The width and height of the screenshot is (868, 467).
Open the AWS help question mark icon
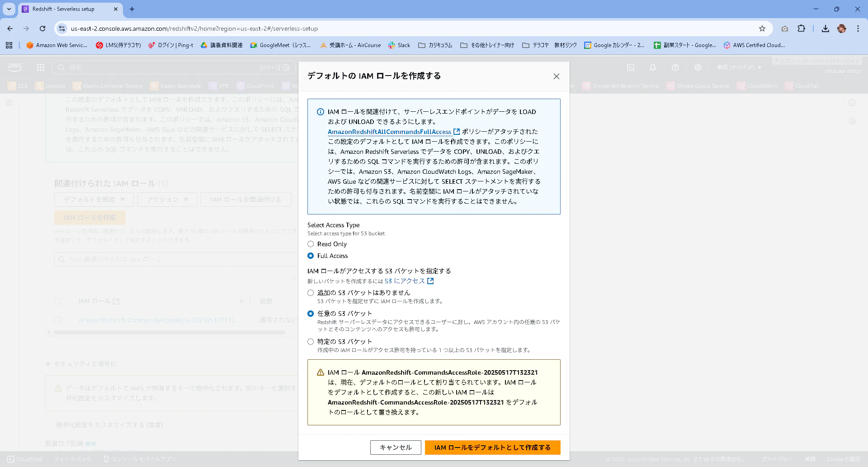point(675,67)
